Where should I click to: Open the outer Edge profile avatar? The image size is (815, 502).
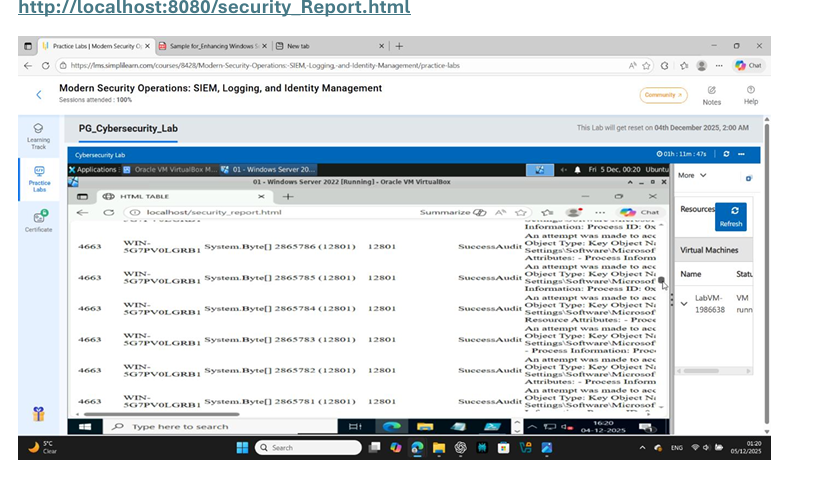(x=701, y=65)
